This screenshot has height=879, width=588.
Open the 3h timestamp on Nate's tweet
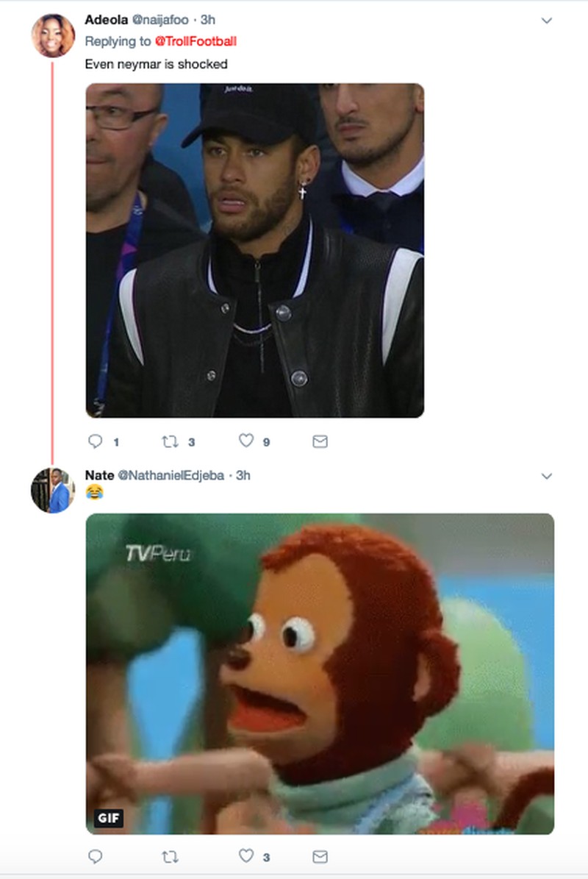(x=243, y=475)
